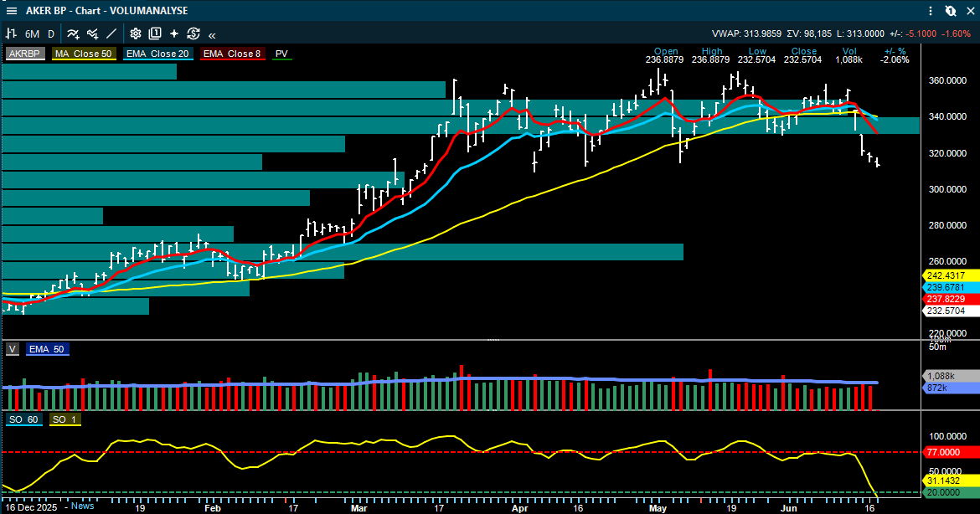Image resolution: width=980 pixels, height=514 pixels.
Task: Collapse the toolbar with double-chevron
Action: (212, 35)
